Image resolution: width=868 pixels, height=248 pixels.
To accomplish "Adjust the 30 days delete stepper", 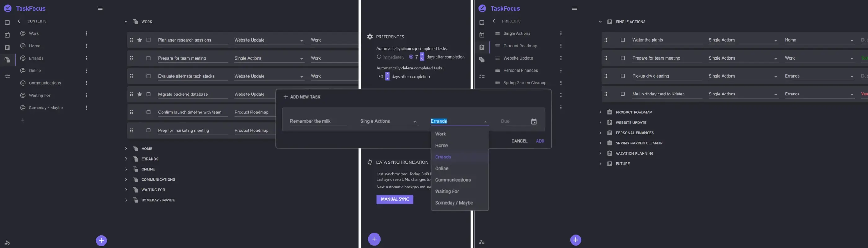I will 387,77.
